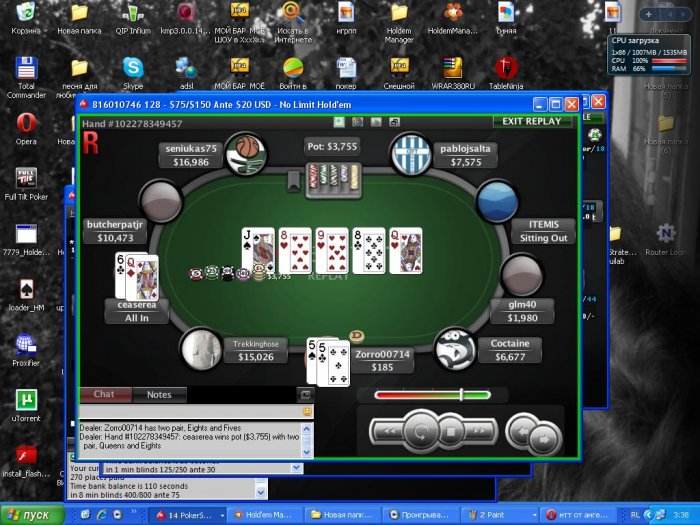Open background window dropdown near 400/800 ante 75
Viewport: 700px width, 525px height.
(x=261, y=492)
